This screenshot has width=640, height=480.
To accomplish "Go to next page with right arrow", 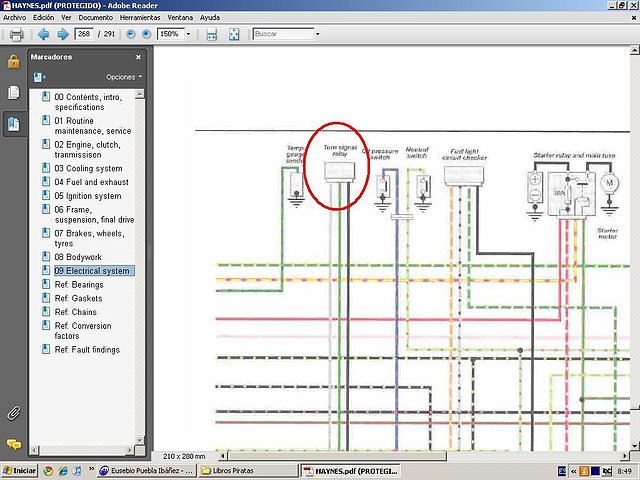I will click(62, 34).
